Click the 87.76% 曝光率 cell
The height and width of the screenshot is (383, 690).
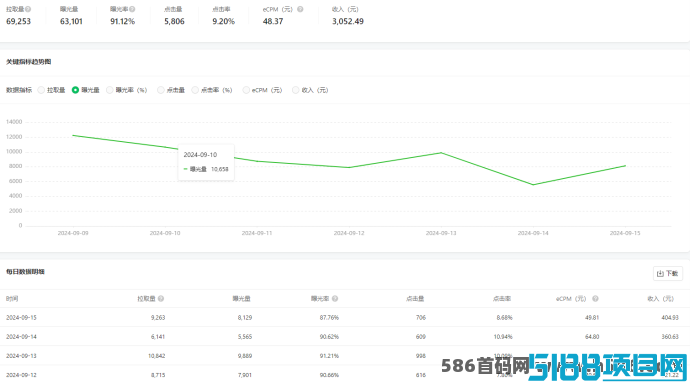tap(329, 317)
